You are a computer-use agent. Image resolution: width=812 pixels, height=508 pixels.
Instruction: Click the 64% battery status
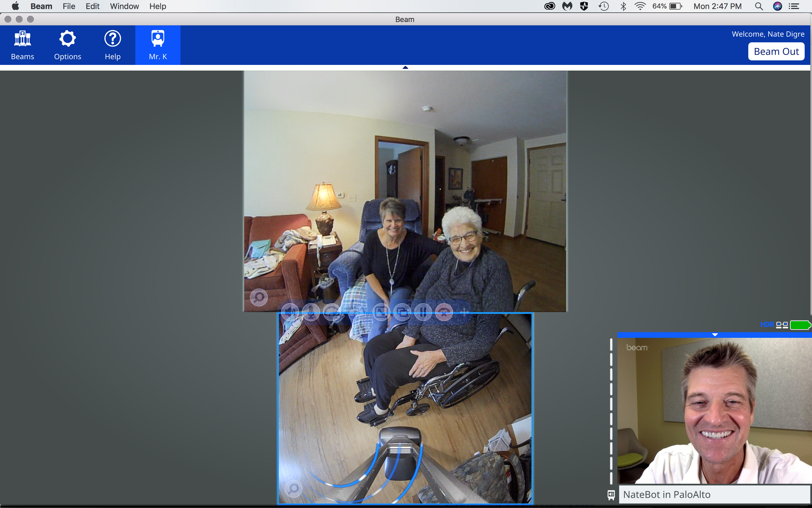pos(667,6)
